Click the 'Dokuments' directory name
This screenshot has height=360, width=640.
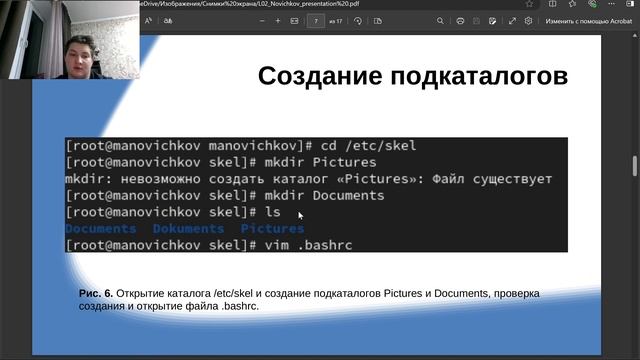(189, 229)
